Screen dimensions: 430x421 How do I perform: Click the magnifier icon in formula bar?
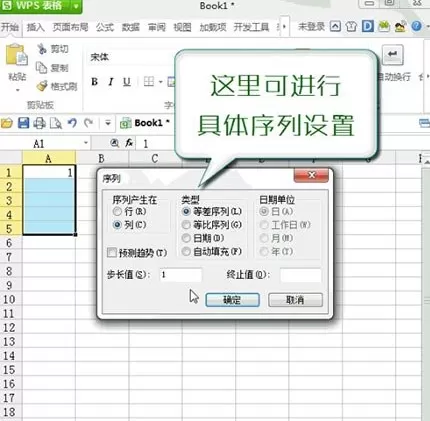coord(114,143)
